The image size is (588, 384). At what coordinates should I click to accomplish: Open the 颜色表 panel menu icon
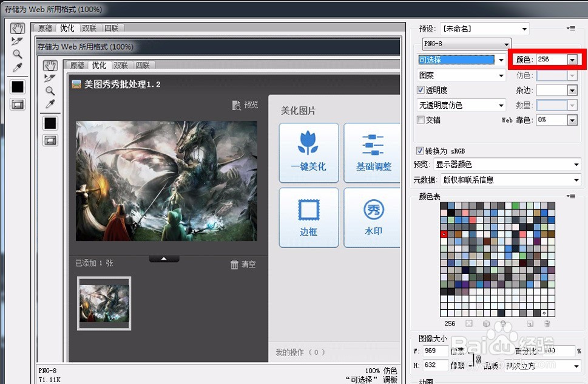point(571,196)
